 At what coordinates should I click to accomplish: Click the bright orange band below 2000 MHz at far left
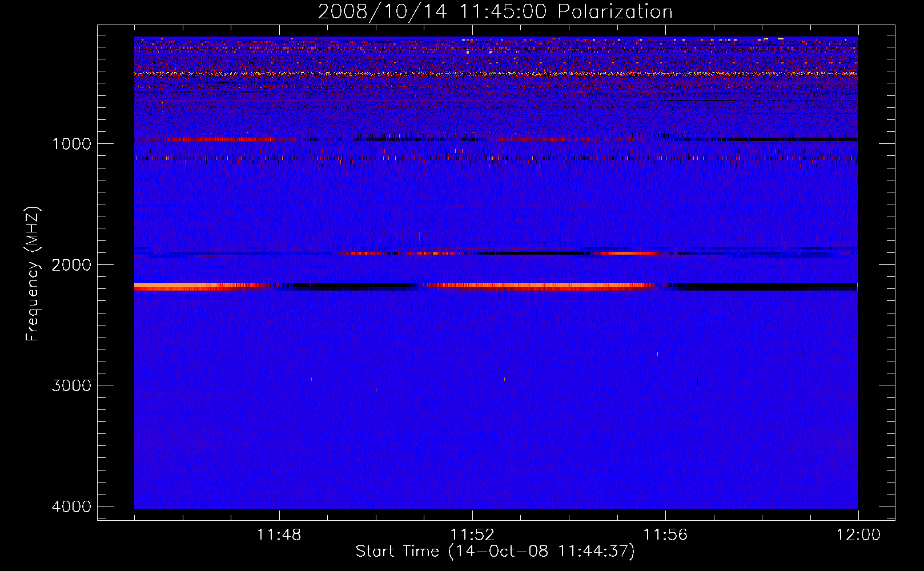pyautogui.click(x=171, y=285)
